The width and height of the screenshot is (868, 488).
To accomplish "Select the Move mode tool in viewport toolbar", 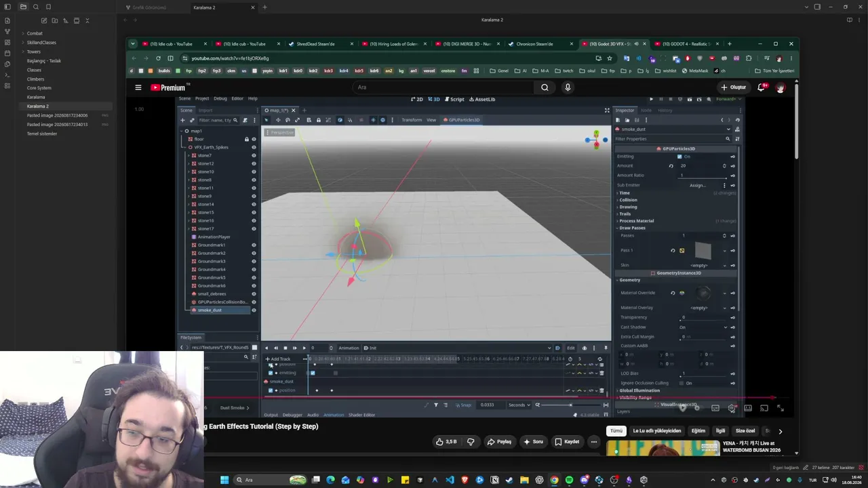I will pyautogui.click(x=278, y=120).
